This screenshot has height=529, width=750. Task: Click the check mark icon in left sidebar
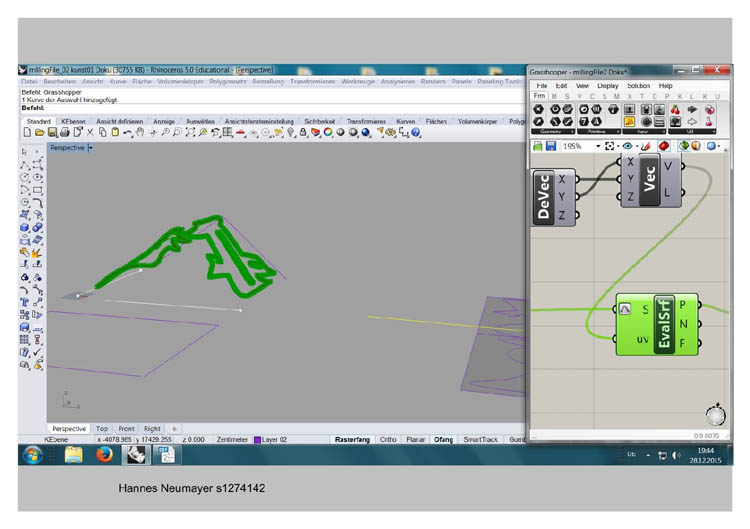coord(38,353)
